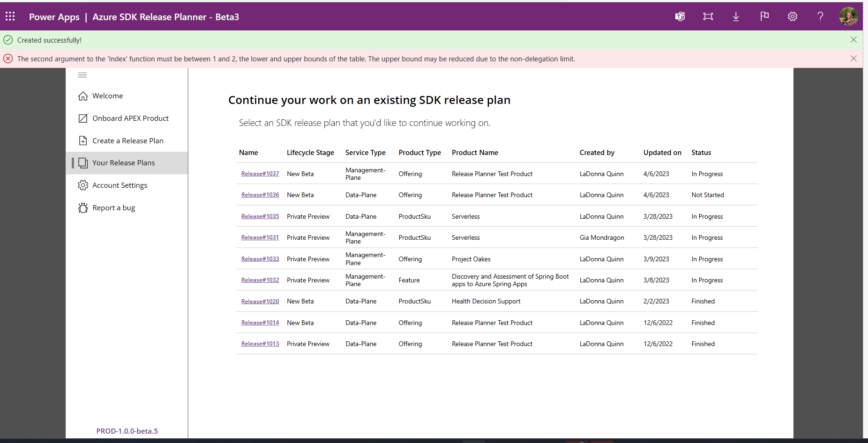Select the gear icon beside Account Settings
Image resolution: width=868 pixels, height=443 pixels.
point(83,185)
